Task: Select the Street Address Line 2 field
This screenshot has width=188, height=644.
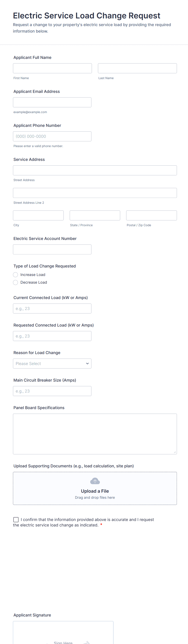Action: [x=95, y=193]
